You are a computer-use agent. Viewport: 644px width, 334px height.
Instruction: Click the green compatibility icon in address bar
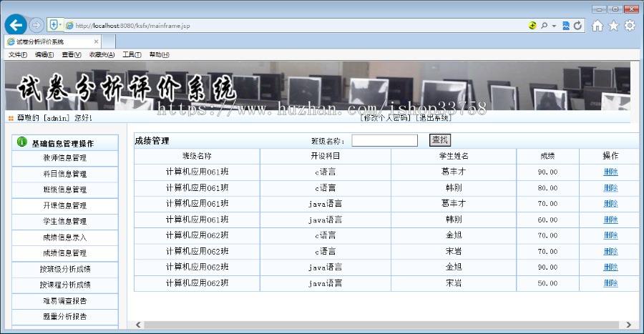pos(532,26)
